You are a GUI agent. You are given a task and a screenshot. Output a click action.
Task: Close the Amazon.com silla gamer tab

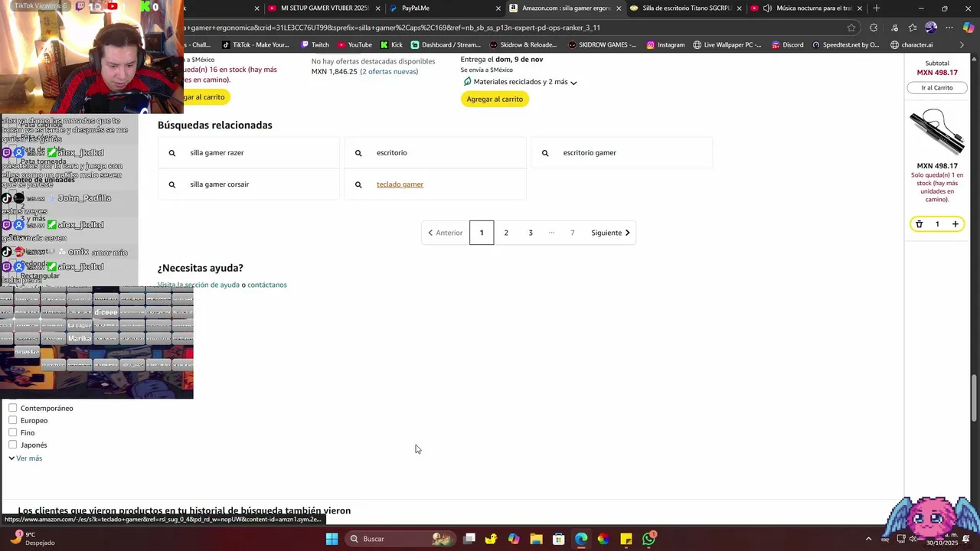pos(619,8)
